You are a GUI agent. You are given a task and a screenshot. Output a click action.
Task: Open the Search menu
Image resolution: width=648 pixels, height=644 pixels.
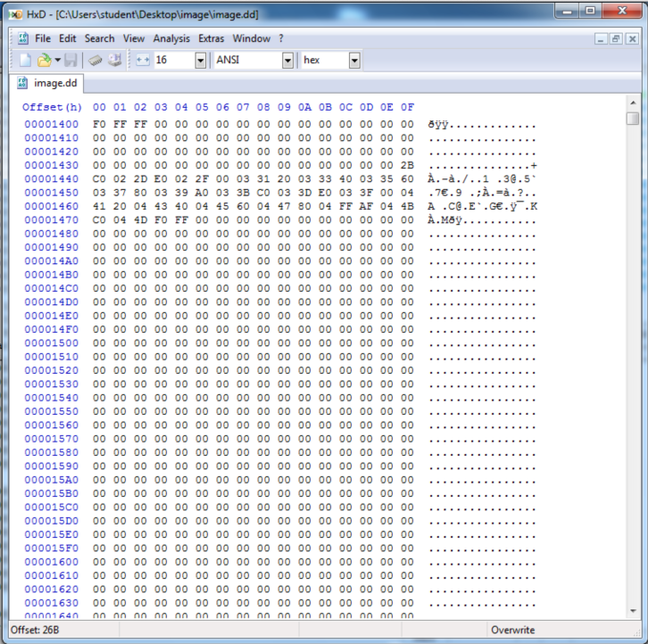click(100, 38)
